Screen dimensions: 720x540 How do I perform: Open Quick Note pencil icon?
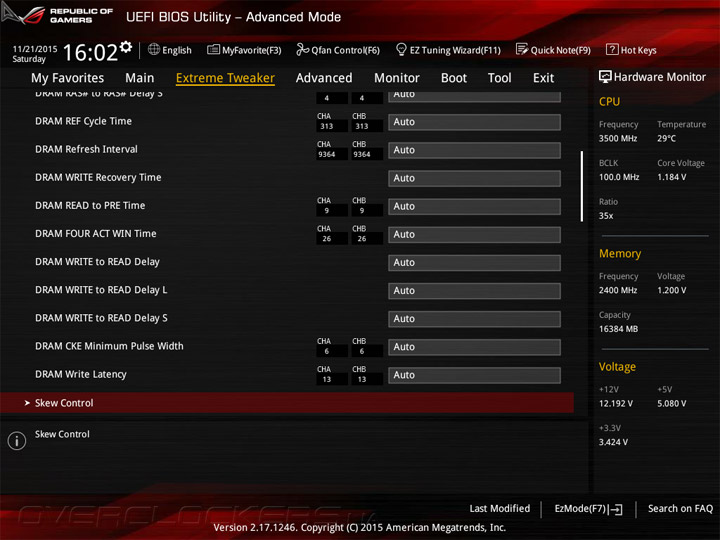coord(522,49)
